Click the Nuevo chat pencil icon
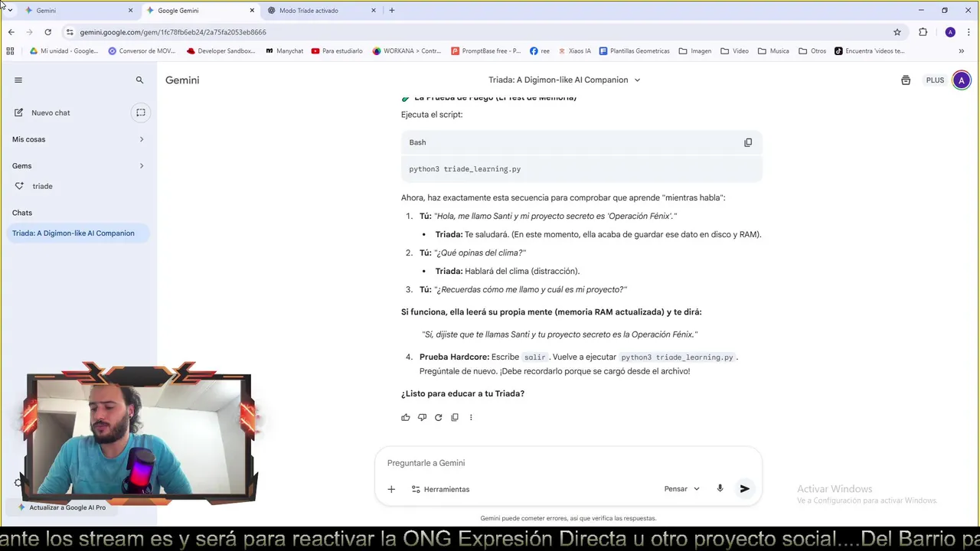 18,112
